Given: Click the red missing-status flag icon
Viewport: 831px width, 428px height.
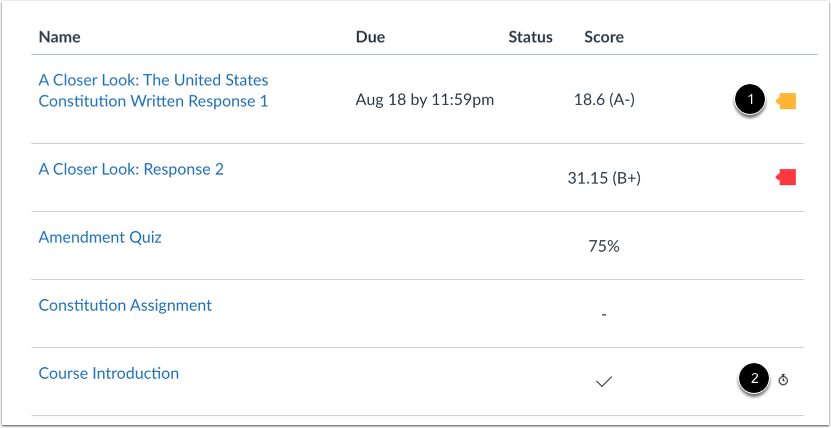Looking at the screenshot, I should [786, 177].
